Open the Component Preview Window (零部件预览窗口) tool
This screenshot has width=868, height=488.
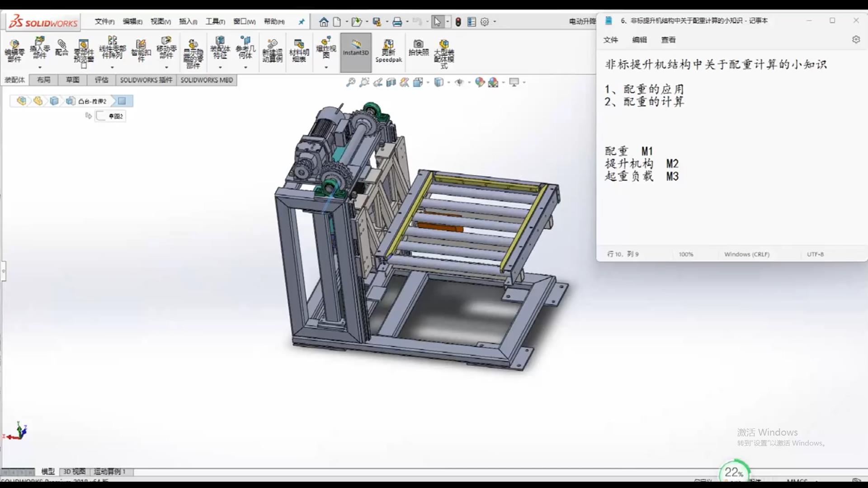pyautogui.click(x=84, y=53)
